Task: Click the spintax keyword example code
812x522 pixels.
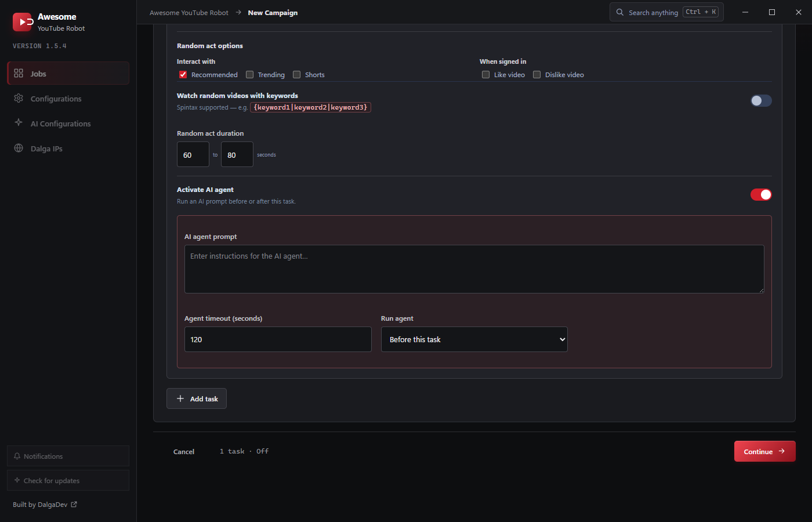Action: [x=310, y=107]
